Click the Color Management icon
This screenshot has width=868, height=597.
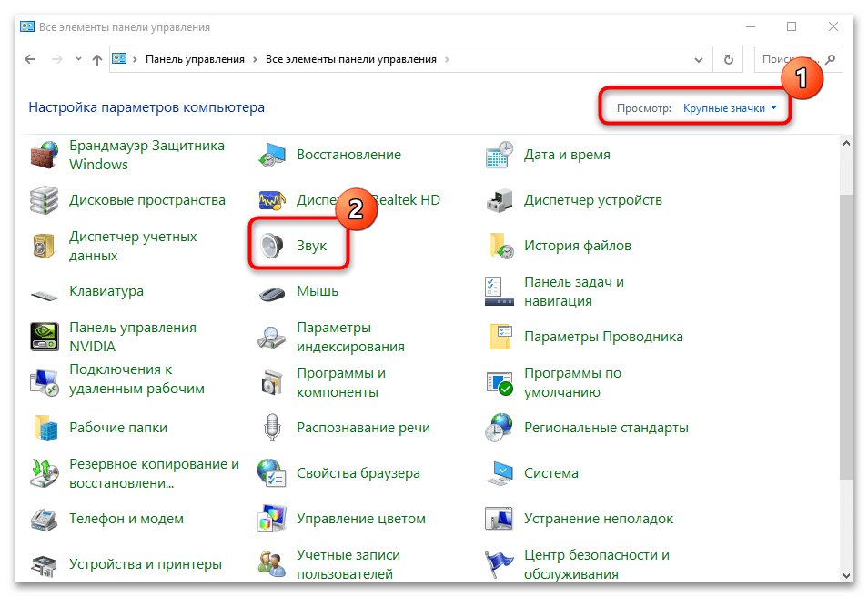click(x=272, y=519)
